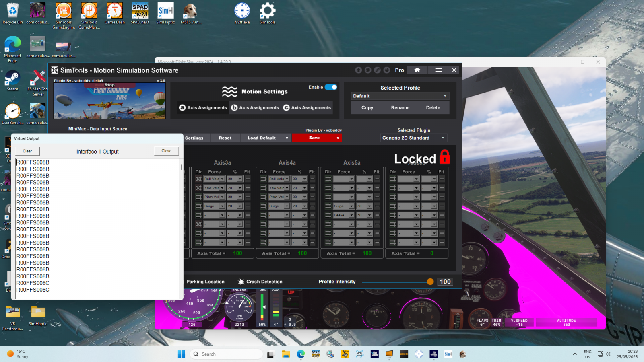
Task: Click the taskbar Search box
Action: [226, 354]
